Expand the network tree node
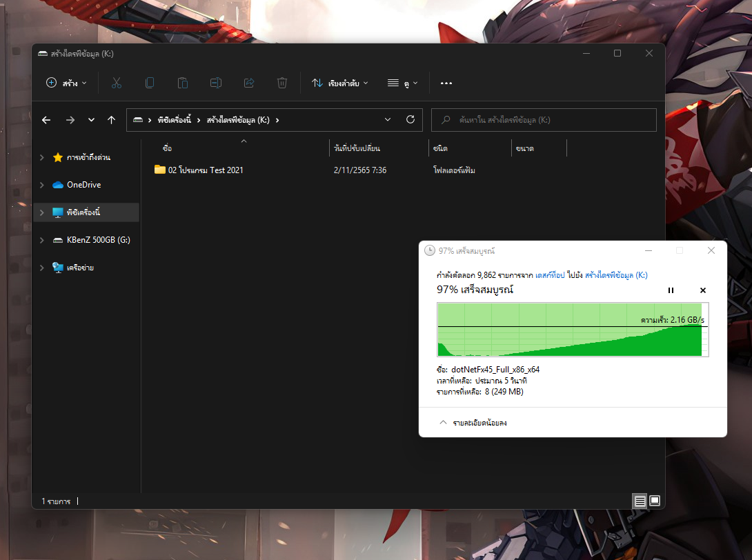Screen dimensions: 752x560 41,268
